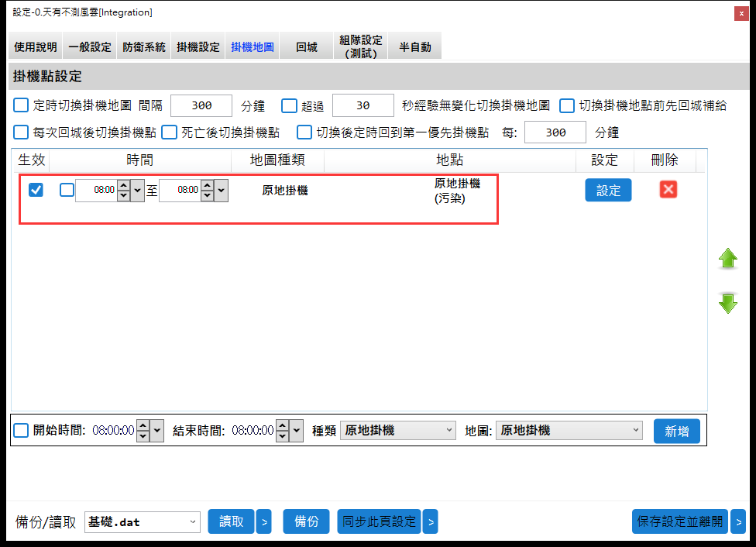
Task: Expand the 地圖 dropdown
Action: point(569,431)
